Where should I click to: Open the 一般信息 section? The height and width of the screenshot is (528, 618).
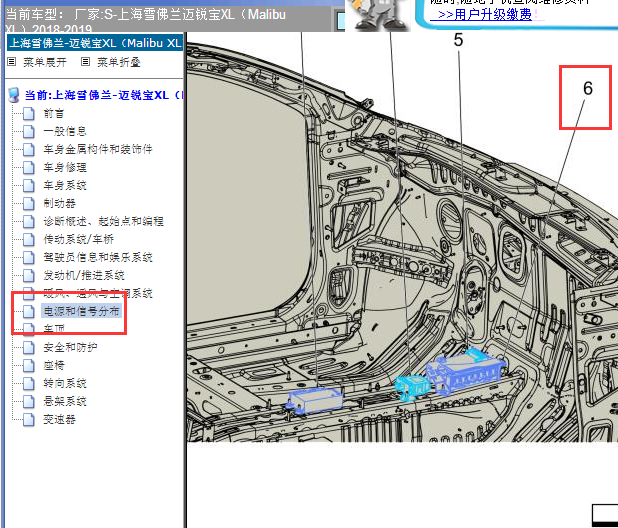(65, 131)
